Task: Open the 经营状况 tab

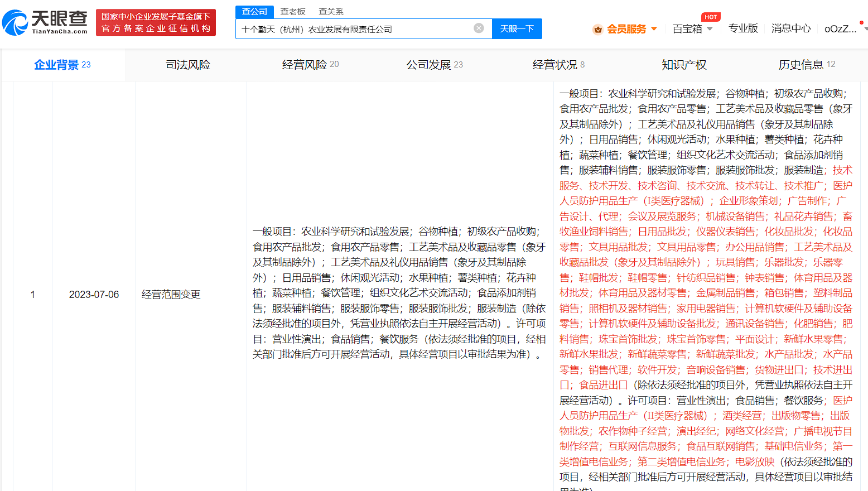Action: tap(554, 64)
